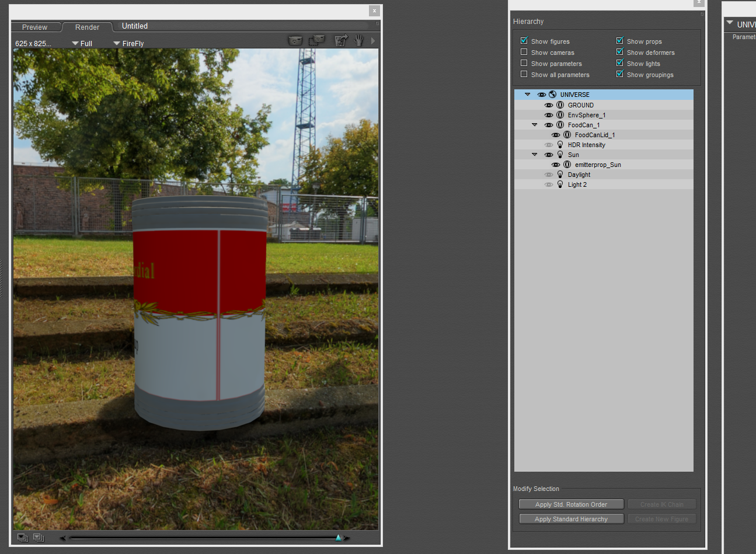Collapse the UNIVERSE tree node

[528, 95]
